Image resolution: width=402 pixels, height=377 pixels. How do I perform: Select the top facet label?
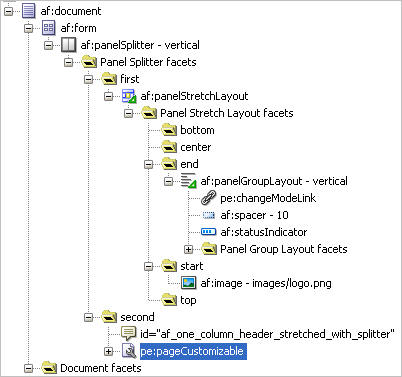pyautogui.click(x=188, y=300)
